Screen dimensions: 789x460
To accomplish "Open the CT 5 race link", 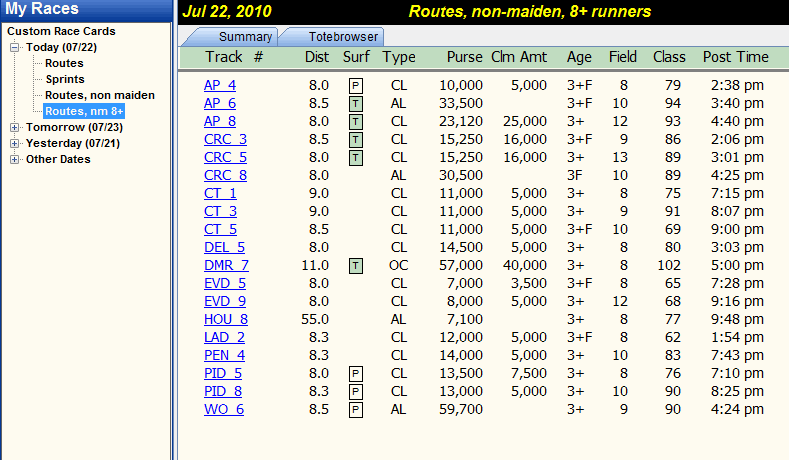I will pos(220,229).
